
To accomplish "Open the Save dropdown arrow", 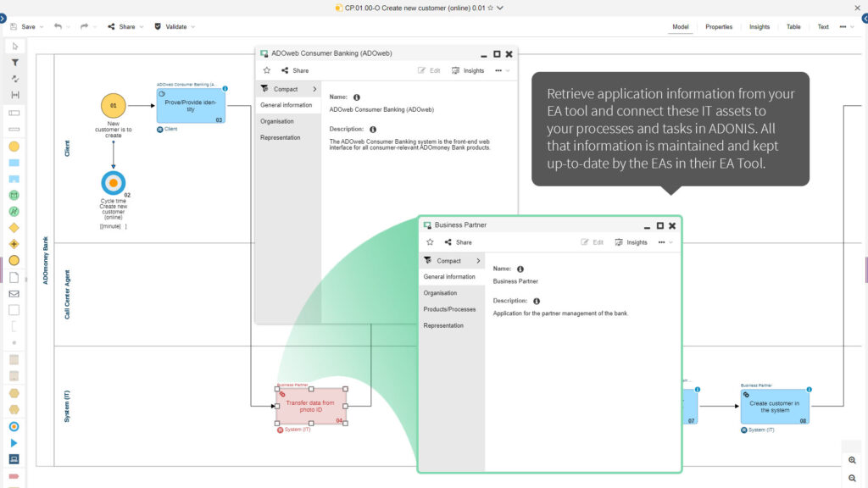I will (41, 26).
